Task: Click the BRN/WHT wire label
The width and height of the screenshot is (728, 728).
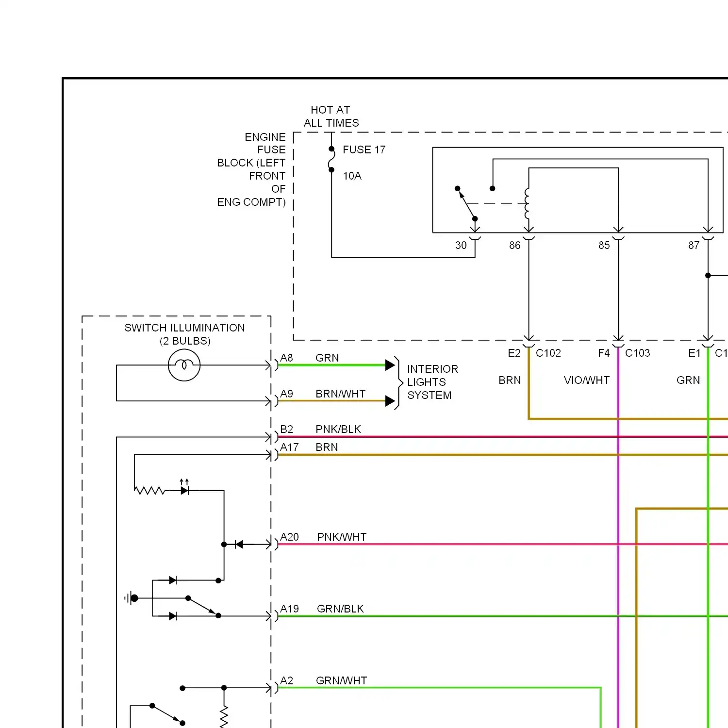Action: [341, 394]
